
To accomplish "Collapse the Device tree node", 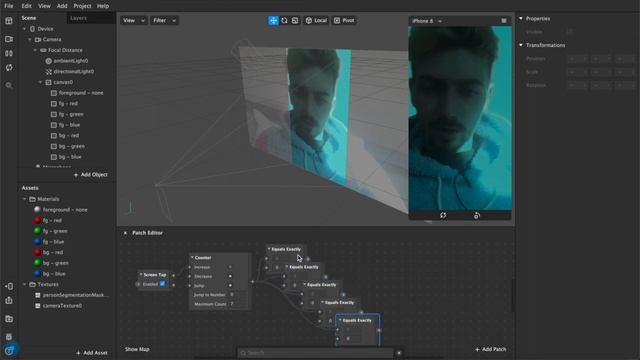I will (24, 29).
